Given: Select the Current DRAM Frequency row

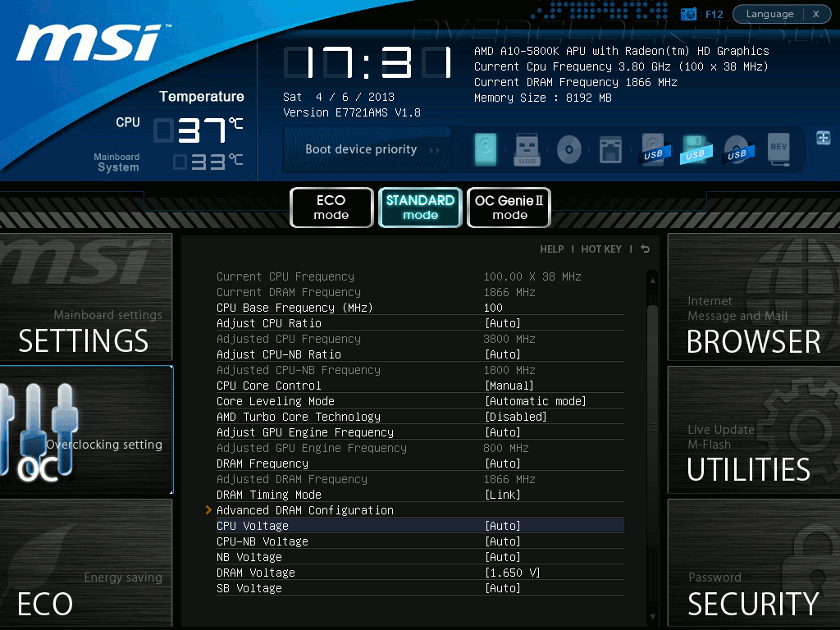Looking at the screenshot, I should pos(420,292).
